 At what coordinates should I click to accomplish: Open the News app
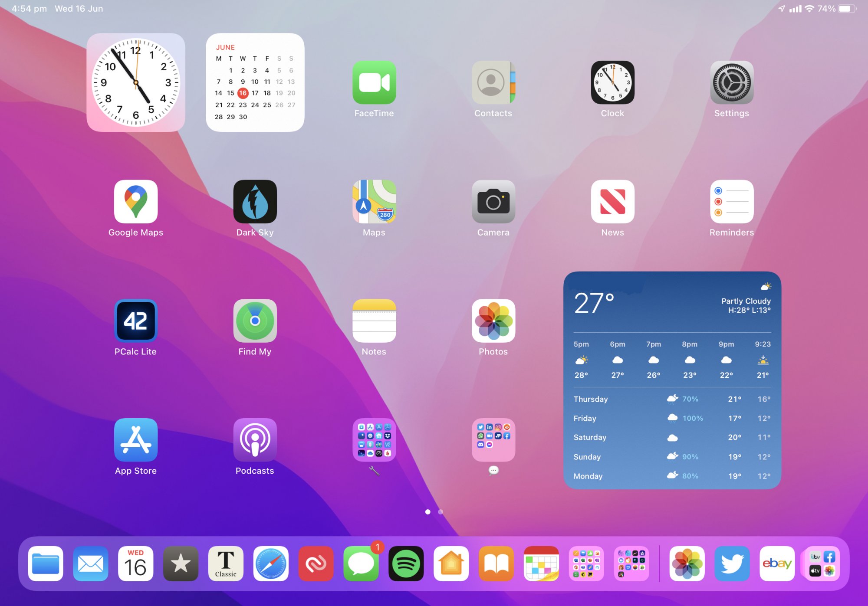[612, 202]
